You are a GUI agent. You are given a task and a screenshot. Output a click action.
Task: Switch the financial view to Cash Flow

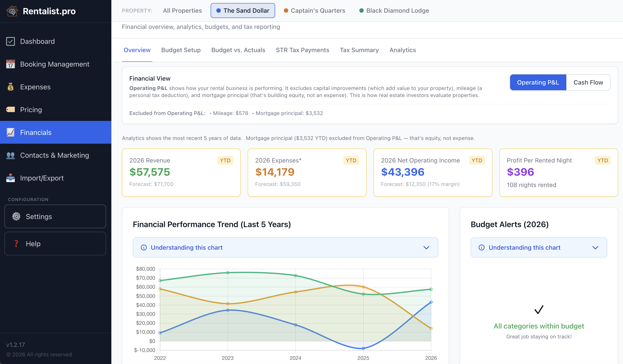(588, 82)
